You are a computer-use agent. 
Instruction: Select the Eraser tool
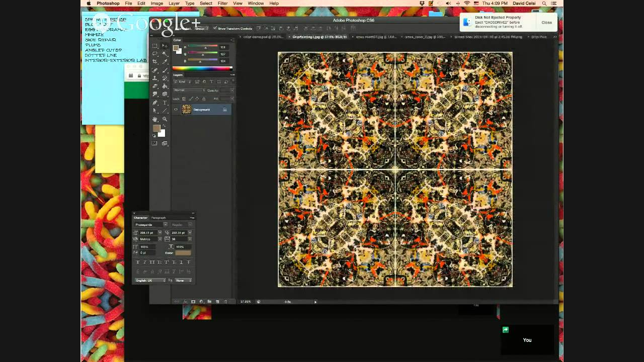pyautogui.click(x=155, y=86)
